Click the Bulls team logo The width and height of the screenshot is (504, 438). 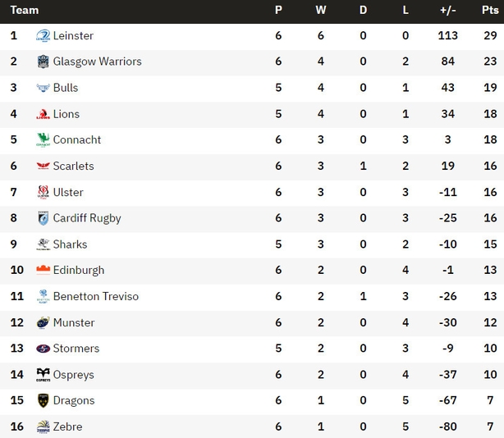(x=43, y=88)
